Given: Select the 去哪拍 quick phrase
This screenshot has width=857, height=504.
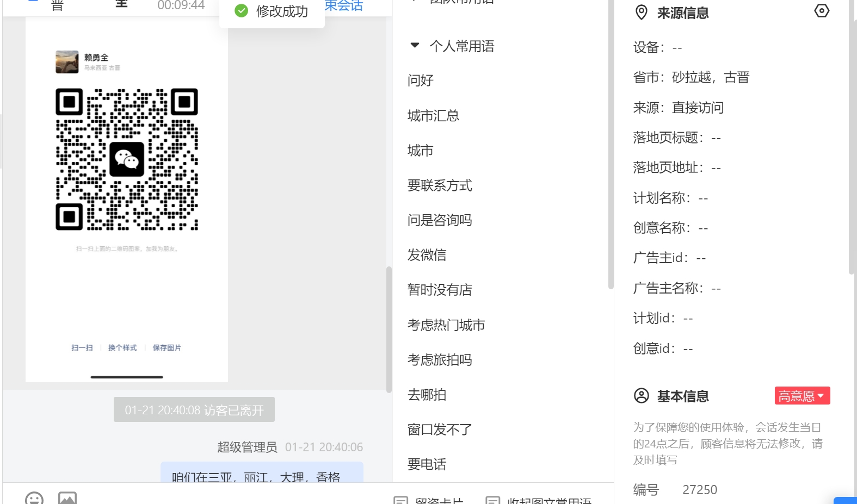Looking at the screenshot, I should point(427,395).
